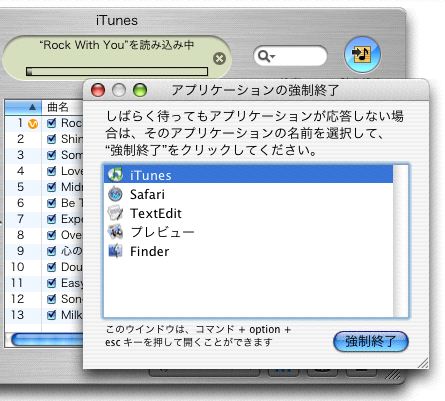Image resolution: width=445 pixels, height=401 pixels.
Task: Click the search magnifier dropdown
Action: [266, 56]
